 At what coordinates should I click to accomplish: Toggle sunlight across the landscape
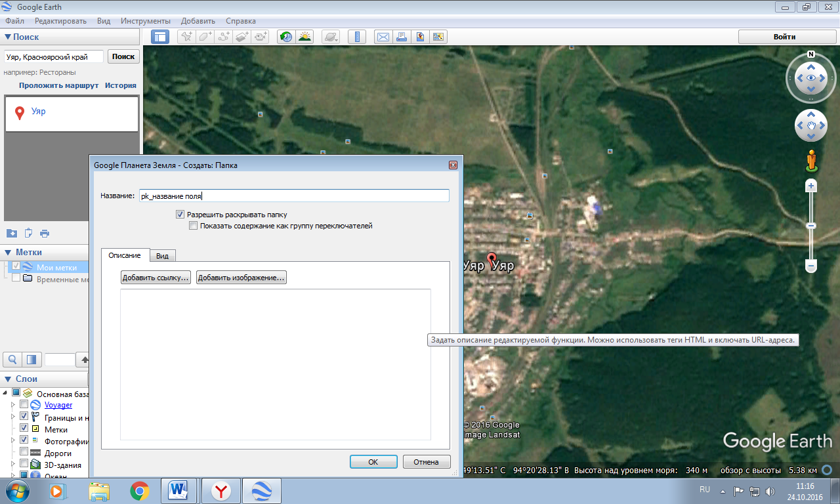pos(304,37)
